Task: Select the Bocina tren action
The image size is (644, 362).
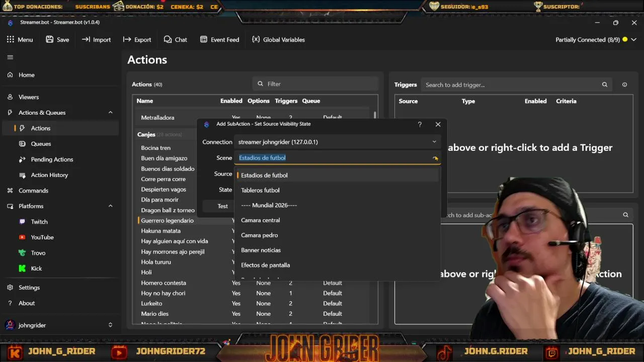Action: tap(156, 148)
